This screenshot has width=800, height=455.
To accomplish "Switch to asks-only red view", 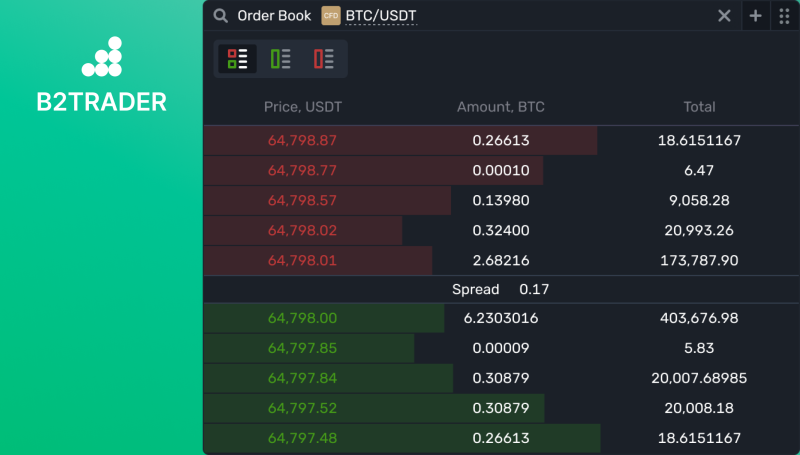I will (323, 59).
